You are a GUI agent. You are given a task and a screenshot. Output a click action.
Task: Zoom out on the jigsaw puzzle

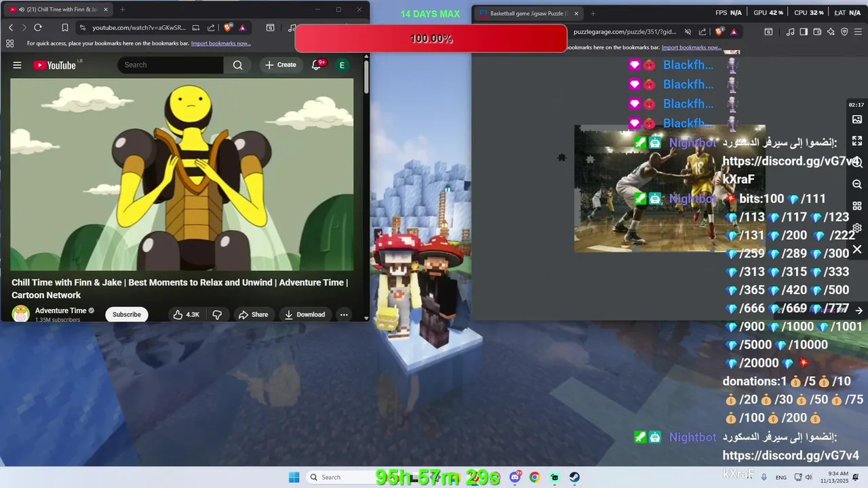pyautogui.click(x=857, y=184)
